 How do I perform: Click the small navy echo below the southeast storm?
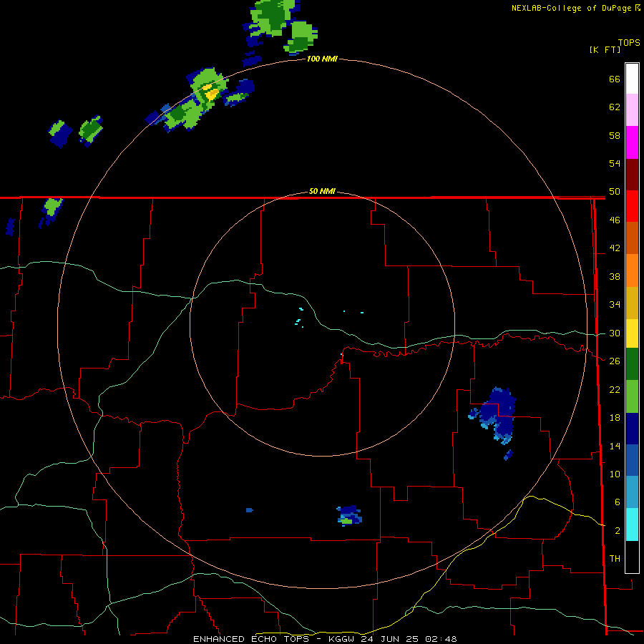pyautogui.click(x=509, y=454)
